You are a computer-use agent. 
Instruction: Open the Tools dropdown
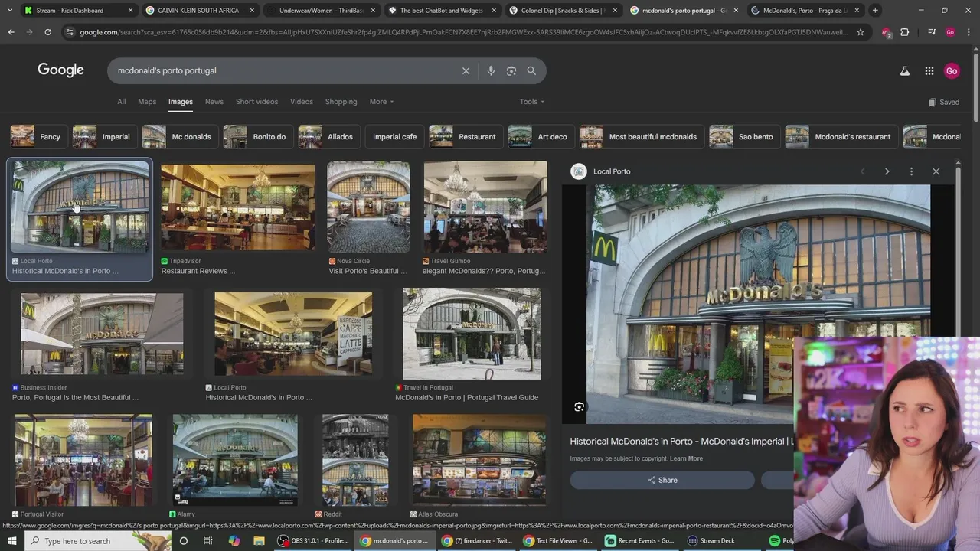[x=532, y=102]
